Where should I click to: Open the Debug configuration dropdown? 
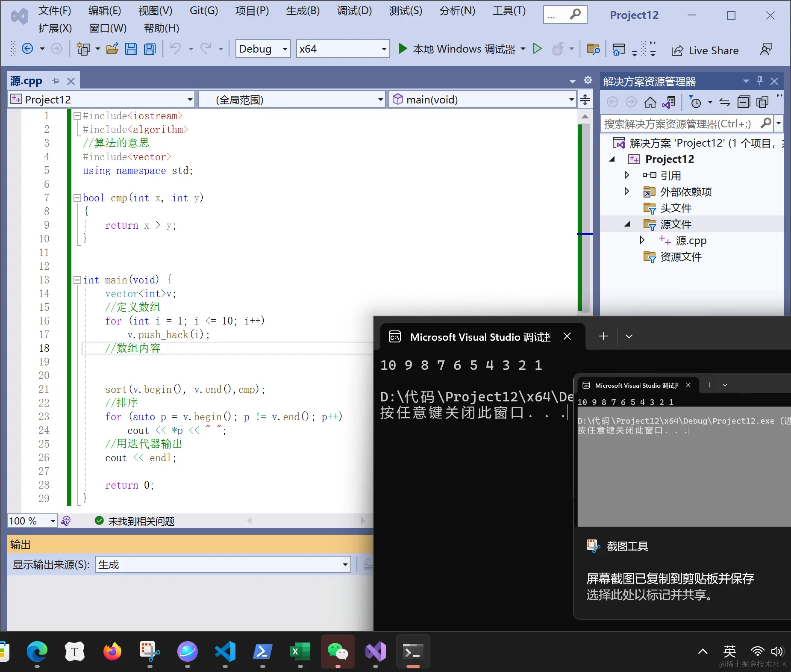(263, 49)
